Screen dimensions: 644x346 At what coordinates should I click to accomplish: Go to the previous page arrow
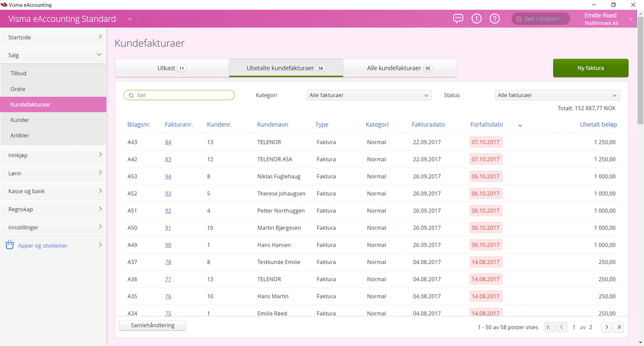pos(561,327)
